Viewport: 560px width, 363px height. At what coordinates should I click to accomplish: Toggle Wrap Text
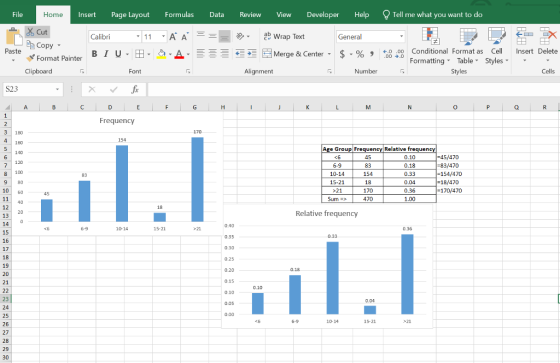pos(284,36)
